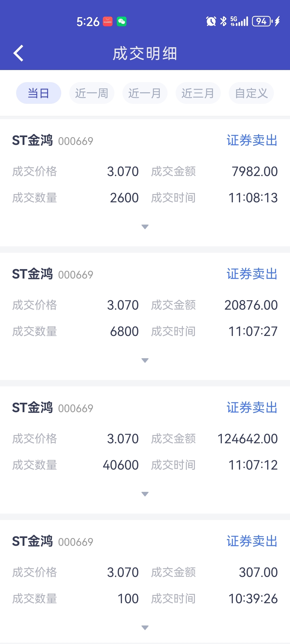Tap the battery level indicator
The image size is (290, 644).
(262, 21)
